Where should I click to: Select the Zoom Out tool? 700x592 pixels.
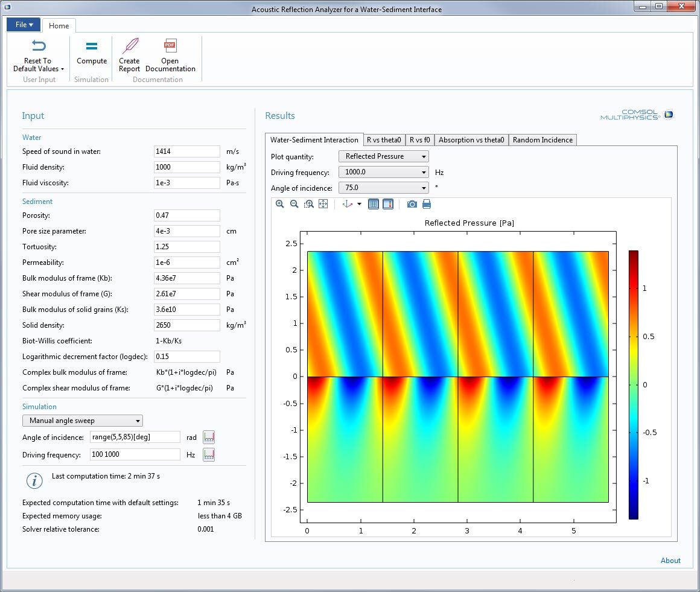pyautogui.click(x=293, y=204)
